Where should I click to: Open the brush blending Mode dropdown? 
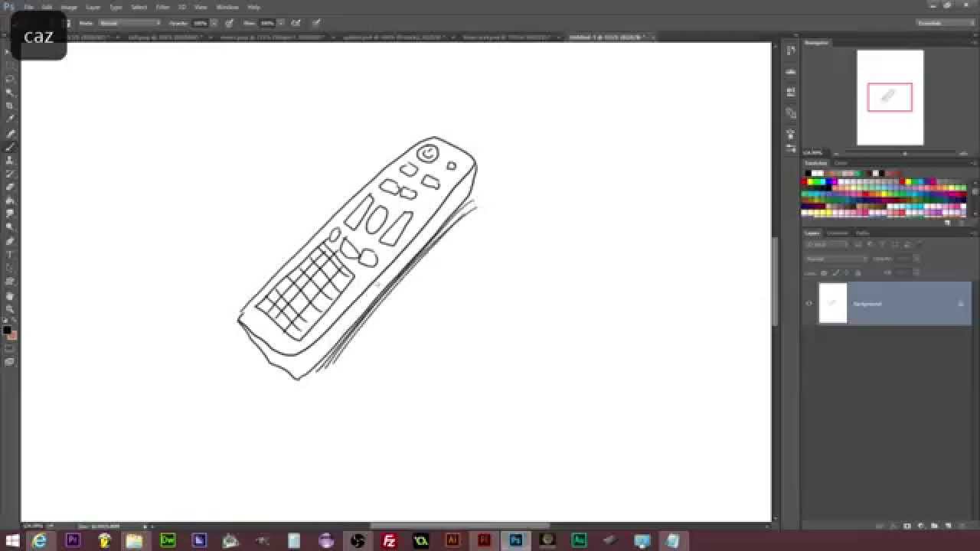coord(130,23)
